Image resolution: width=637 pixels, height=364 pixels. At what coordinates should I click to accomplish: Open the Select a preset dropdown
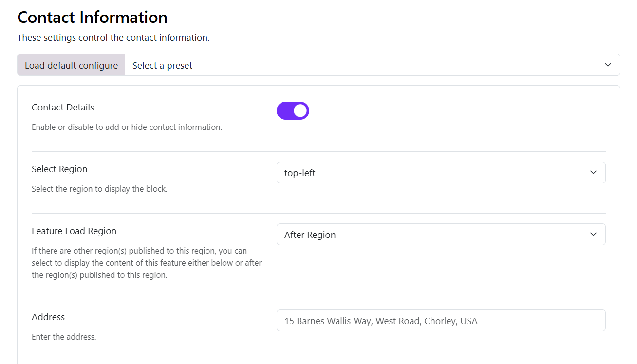tap(373, 65)
